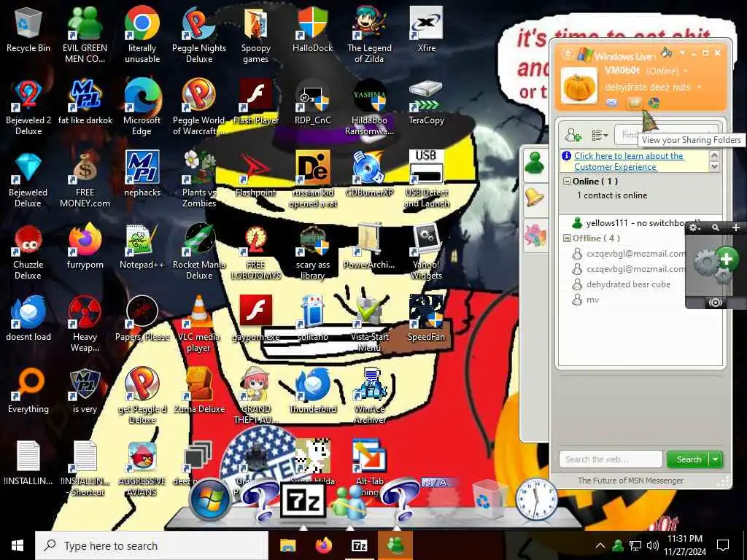Open the Customer Experience link
Viewport: 747px width, 560px height.
point(628,161)
